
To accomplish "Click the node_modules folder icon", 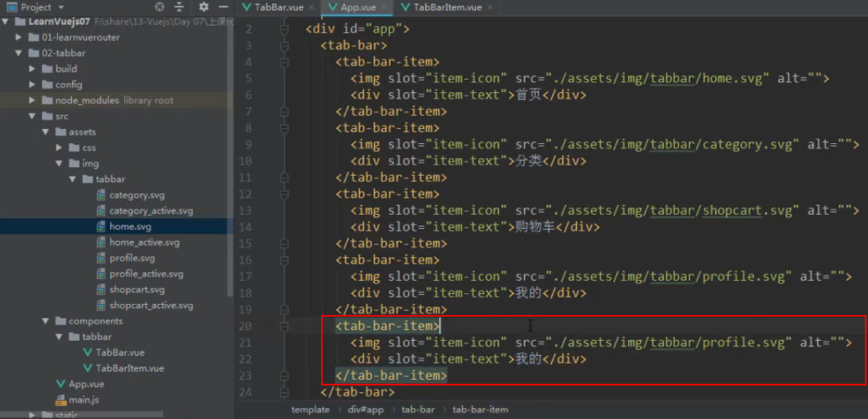I will tap(47, 100).
